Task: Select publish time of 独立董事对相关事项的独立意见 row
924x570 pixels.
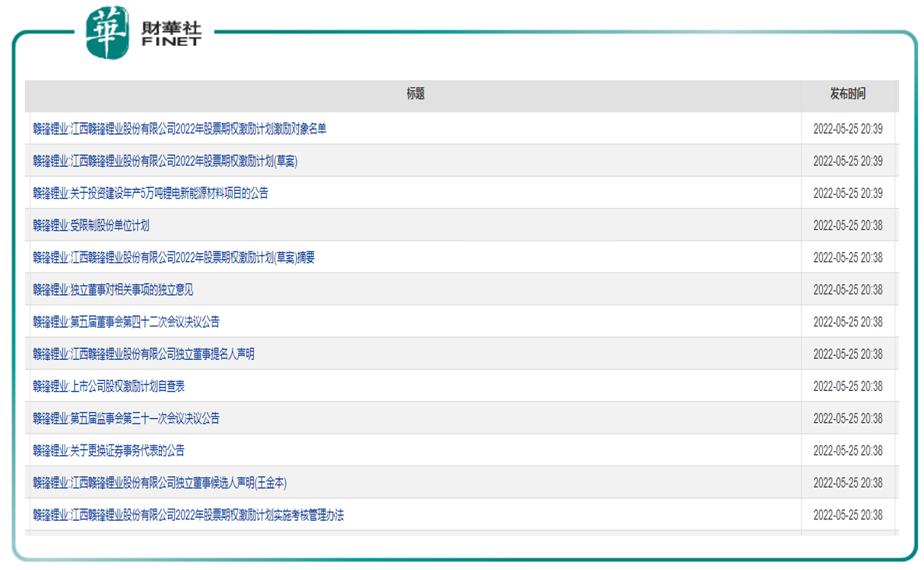Action: coord(848,290)
